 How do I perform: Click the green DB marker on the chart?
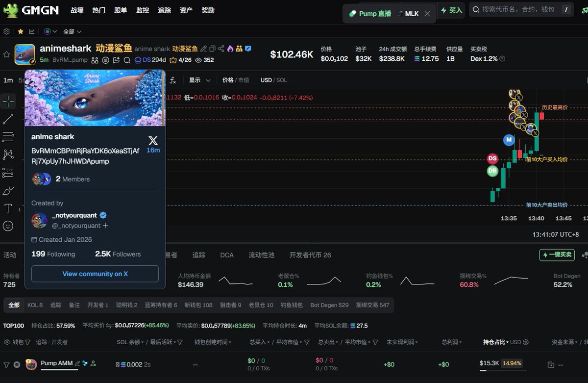[492, 171]
